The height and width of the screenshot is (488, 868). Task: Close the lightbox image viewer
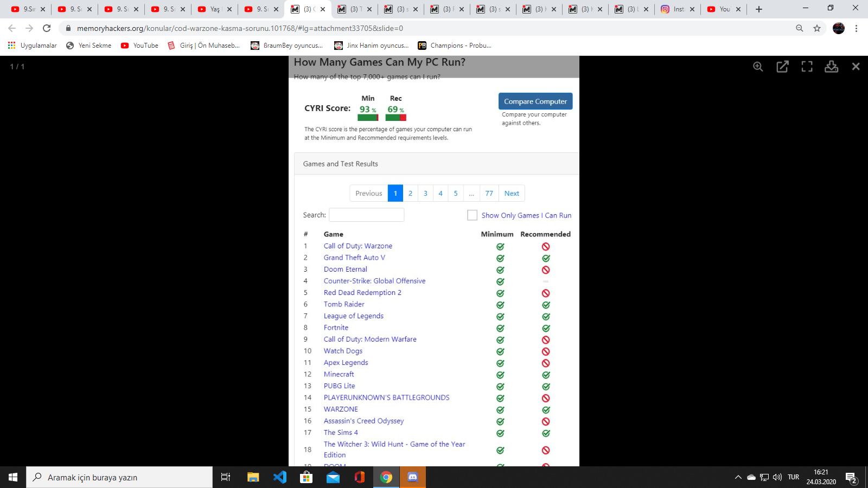pyautogui.click(x=856, y=66)
